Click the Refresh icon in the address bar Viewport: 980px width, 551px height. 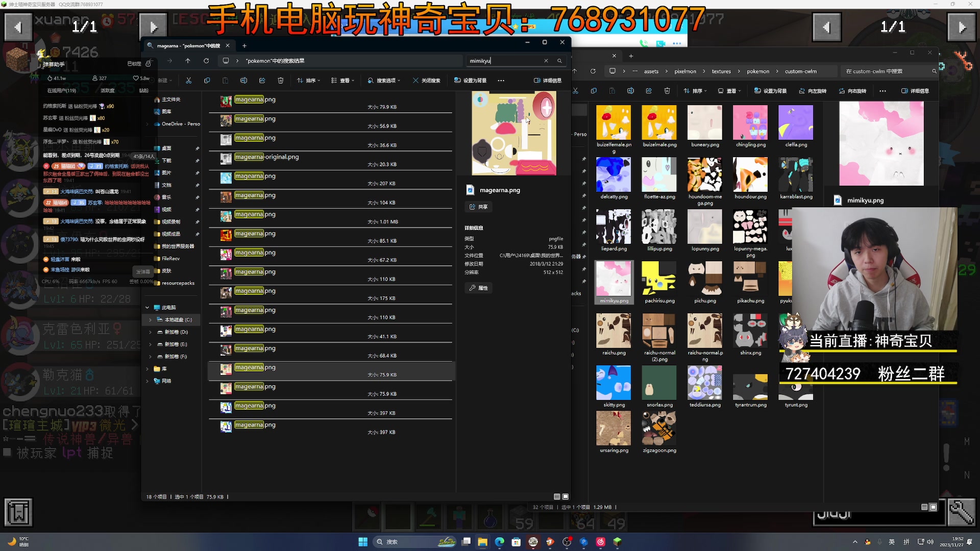click(x=206, y=60)
